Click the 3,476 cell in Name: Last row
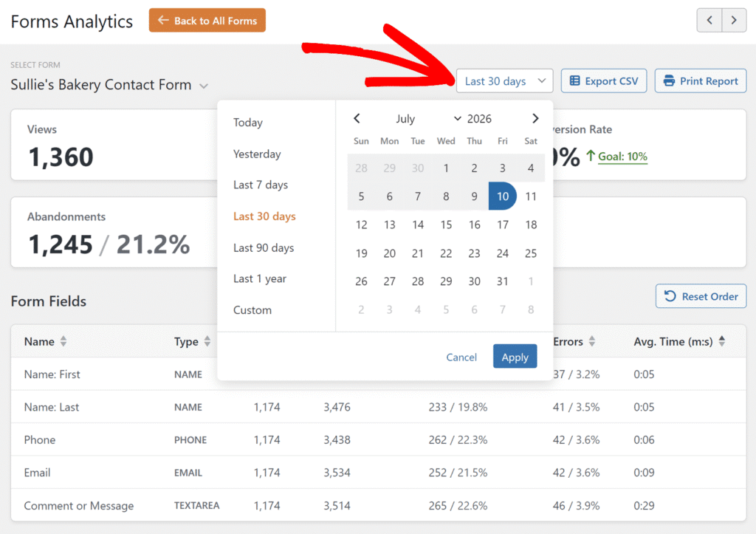Screen dimensions: 756x534 click(x=337, y=407)
